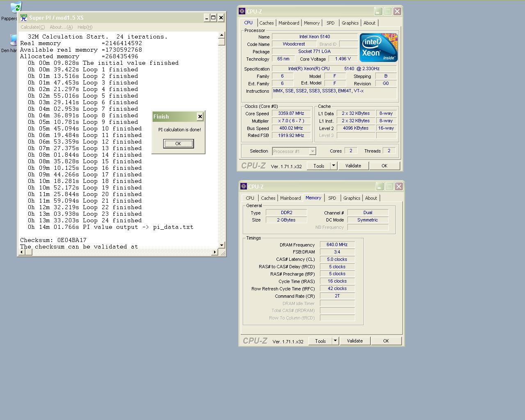Click OK in bottom CPU-Z window
Viewport: 525px width, 420px height.
coord(386,341)
